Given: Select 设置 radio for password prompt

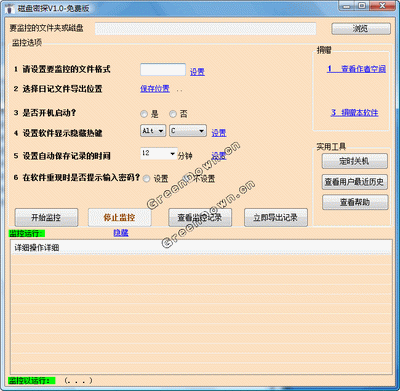Looking at the screenshot, I should click(x=146, y=179).
